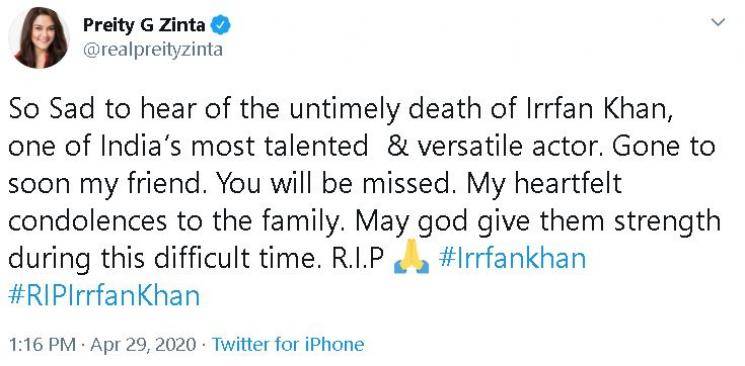Open the Preity G Zinta display name
Viewport: 745px width, 366px height.
[144, 25]
